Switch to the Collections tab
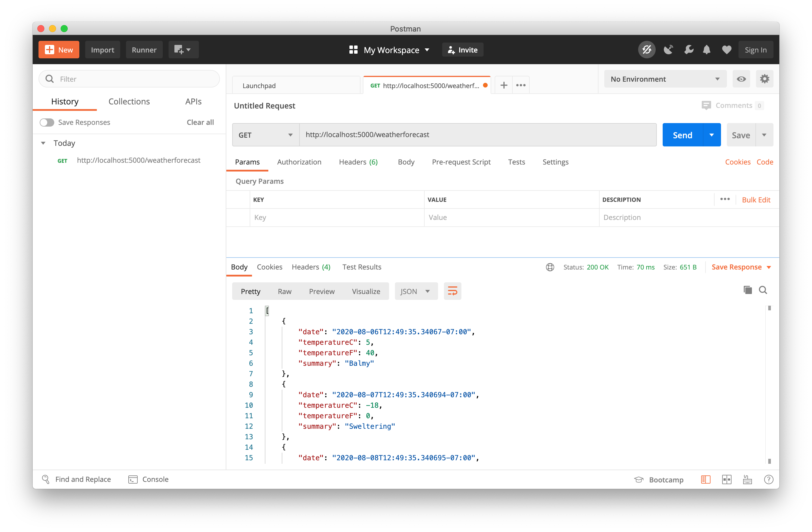This screenshot has height=532, width=812. click(129, 101)
